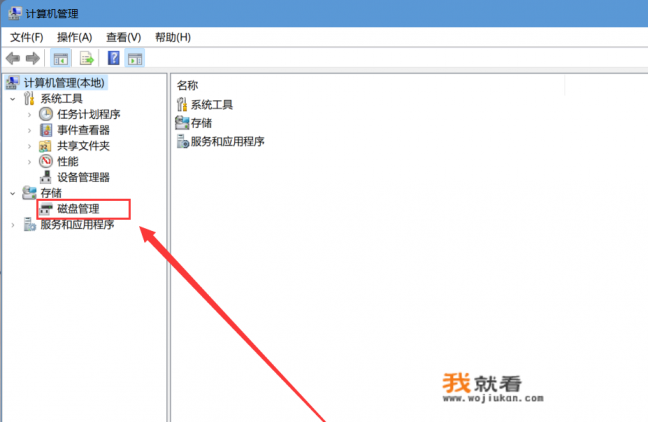Select 任务计划程序 tree node
This screenshot has width=648, height=422.
coord(88,114)
